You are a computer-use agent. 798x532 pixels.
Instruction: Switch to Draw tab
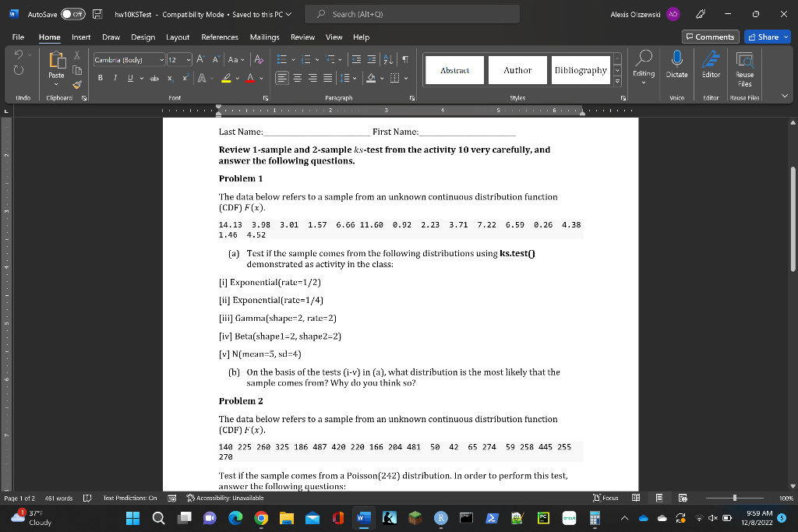[x=111, y=37]
